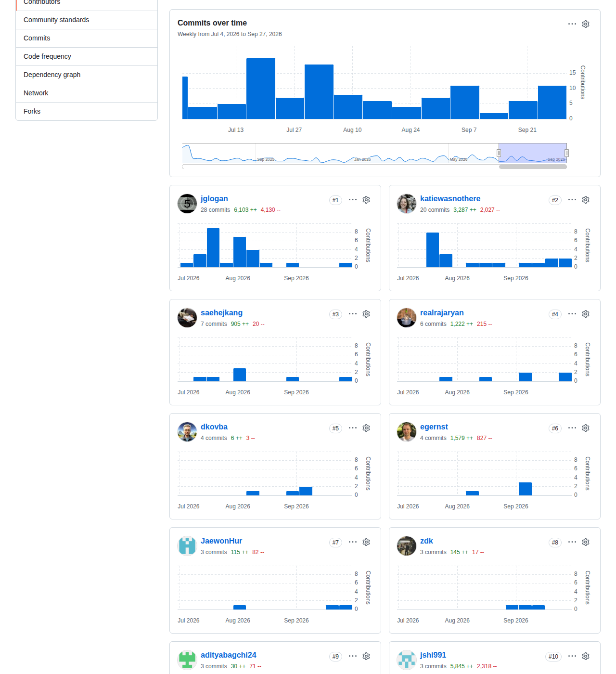Click the dkovba username link

coord(214,427)
